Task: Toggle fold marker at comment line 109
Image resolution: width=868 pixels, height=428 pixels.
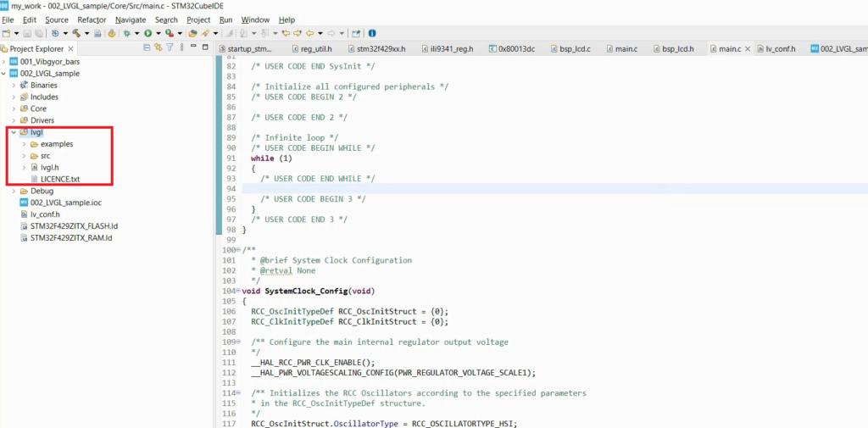Action: 238,342
